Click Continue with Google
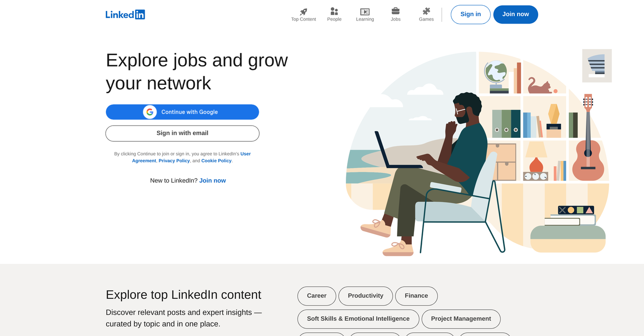Image resolution: width=644 pixels, height=336 pixels. pyautogui.click(x=182, y=112)
